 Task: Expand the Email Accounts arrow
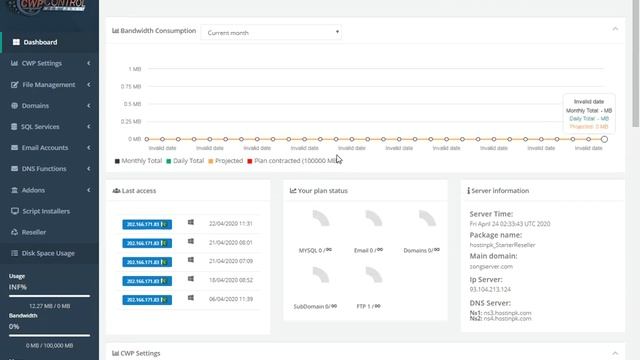(89, 148)
